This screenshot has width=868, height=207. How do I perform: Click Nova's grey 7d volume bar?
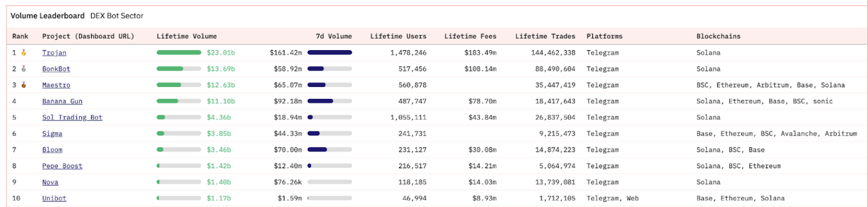click(x=330, y=182)
